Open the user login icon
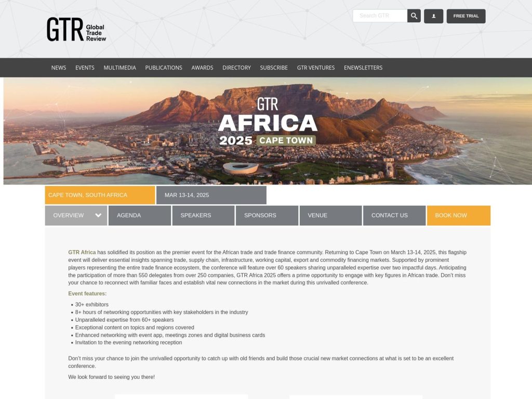Viewport: 532px width, 399px height. tap(433, 16)
